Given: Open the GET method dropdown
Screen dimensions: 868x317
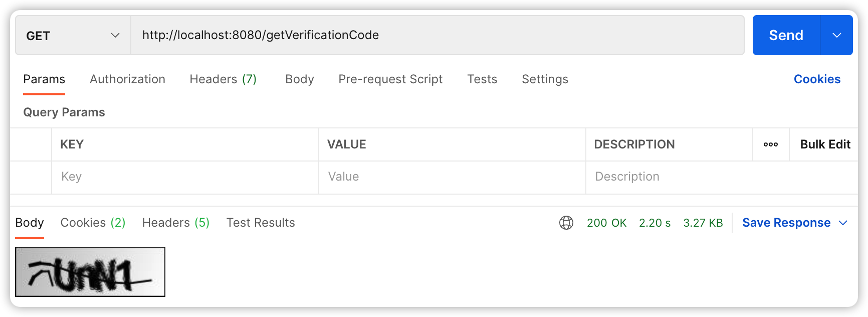Looking at the screenshot, I should pyautogui.click(x=73, y=35).
